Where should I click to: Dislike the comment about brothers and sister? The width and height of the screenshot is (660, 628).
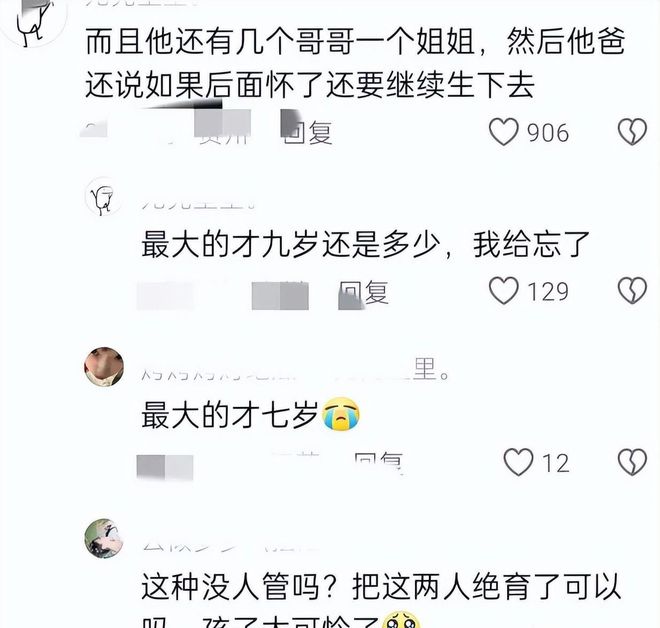click(x=632, y=132)
